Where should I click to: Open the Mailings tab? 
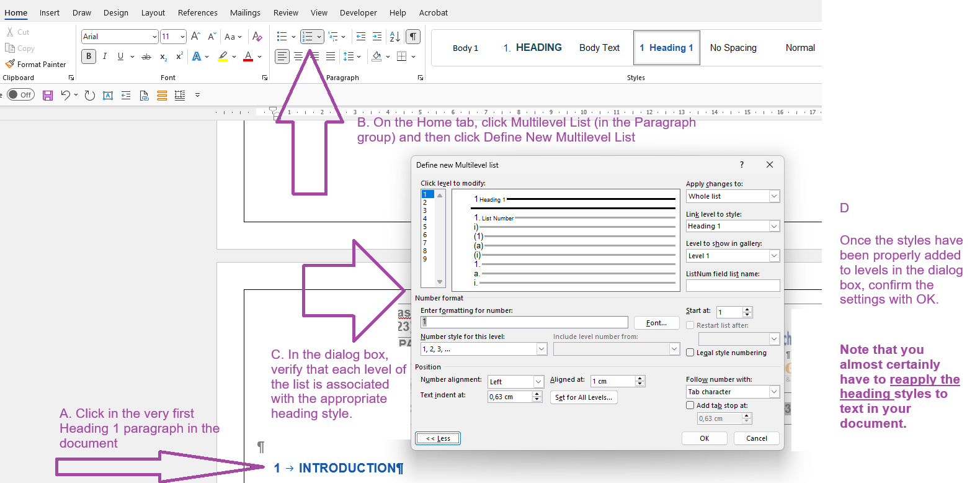245,12
